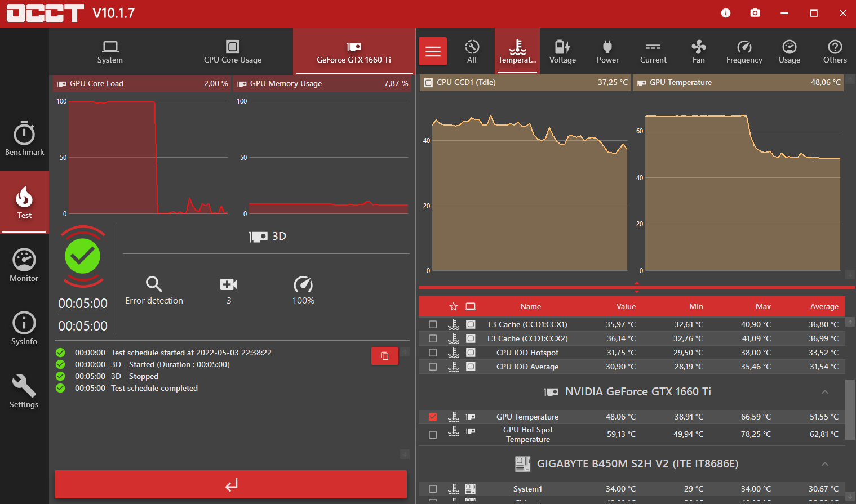Screen dimensions: 856x504
Task: Click the test log scroll-down arrow
Action: 405,454
